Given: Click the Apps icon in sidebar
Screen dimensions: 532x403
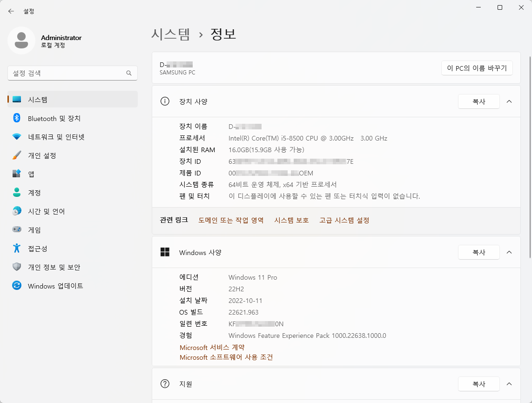Looking at the screenshot, I should pos(17,174).
